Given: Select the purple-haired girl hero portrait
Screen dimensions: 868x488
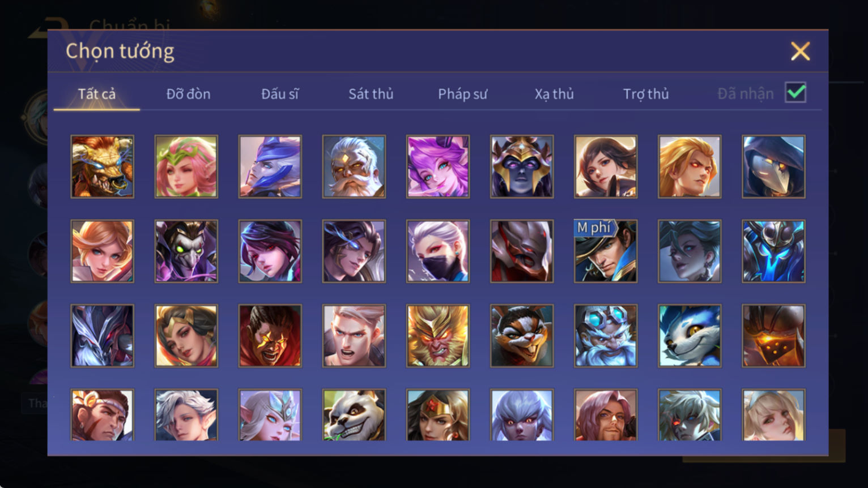Looking at the screenshot, I should 438,166.
